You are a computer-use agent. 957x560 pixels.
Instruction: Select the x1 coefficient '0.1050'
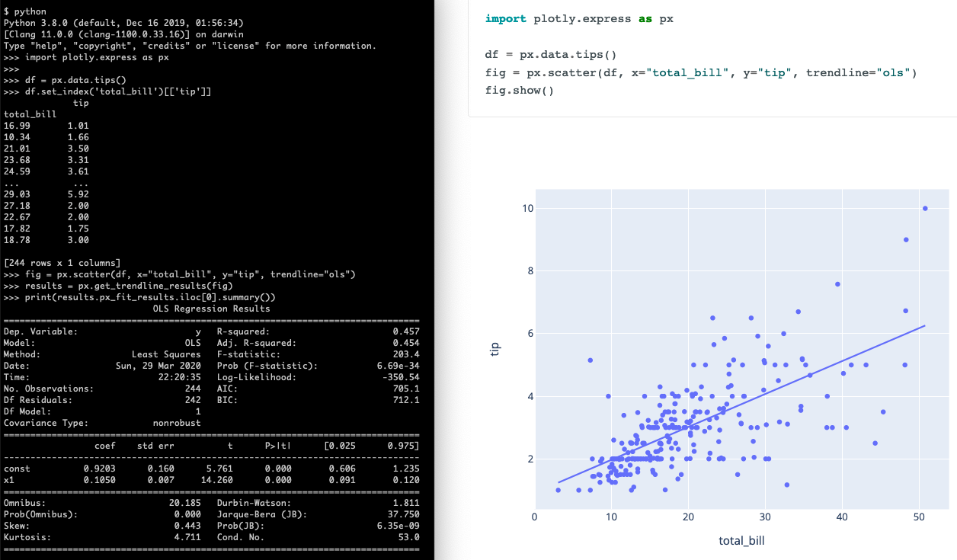[99, 480]
